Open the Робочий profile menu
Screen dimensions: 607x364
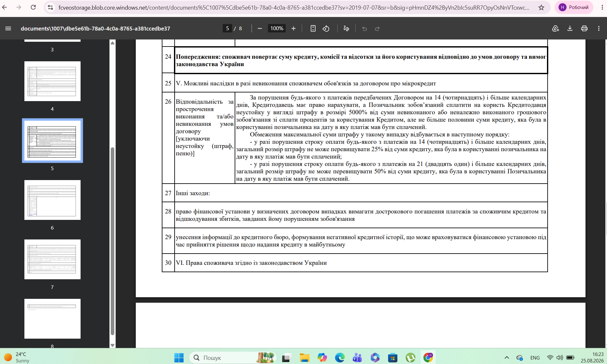(x=574, y=7)
